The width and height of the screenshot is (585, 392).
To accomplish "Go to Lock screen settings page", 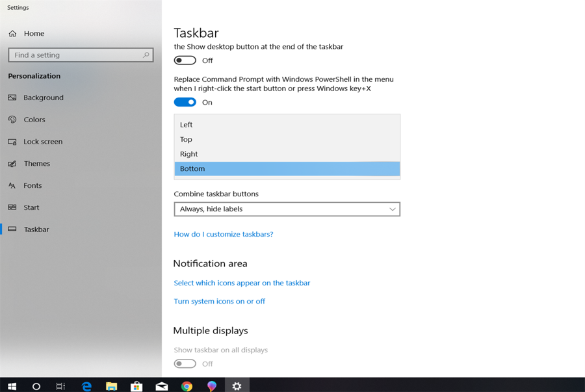I will tap(43, 142).
